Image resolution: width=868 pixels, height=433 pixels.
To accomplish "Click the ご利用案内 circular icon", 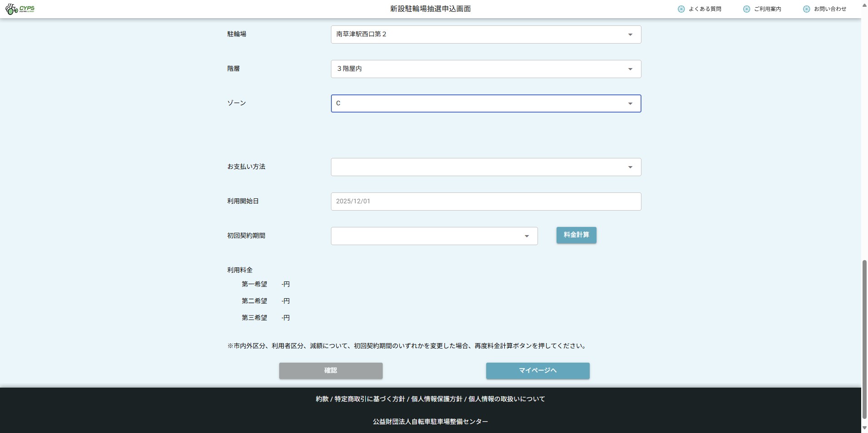I will pyautogui.click(x=746, y=9).
